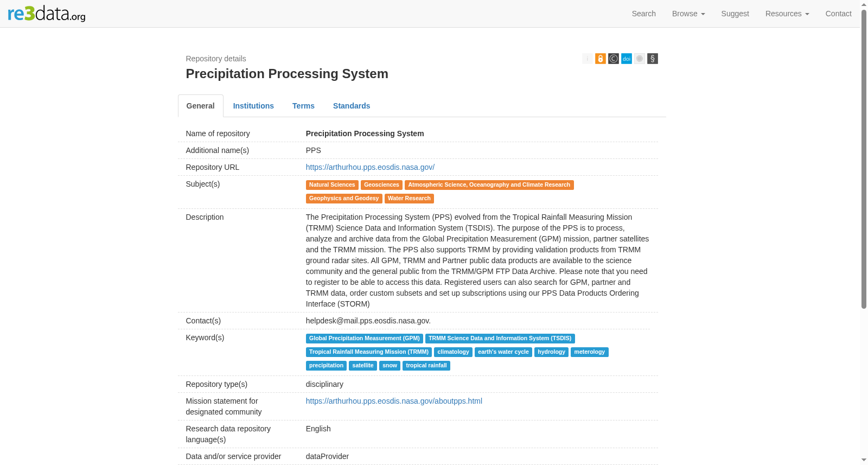Viewport: 868px width, 465px height.
Task: Switch to the Terms tab
Action: point(303,106)
